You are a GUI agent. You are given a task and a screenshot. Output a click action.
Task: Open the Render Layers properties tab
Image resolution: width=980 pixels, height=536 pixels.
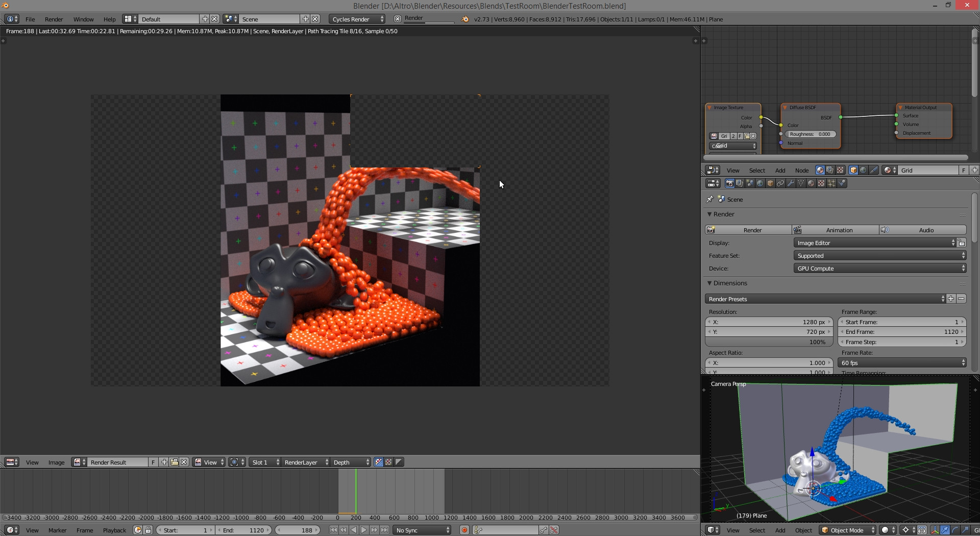740,184
